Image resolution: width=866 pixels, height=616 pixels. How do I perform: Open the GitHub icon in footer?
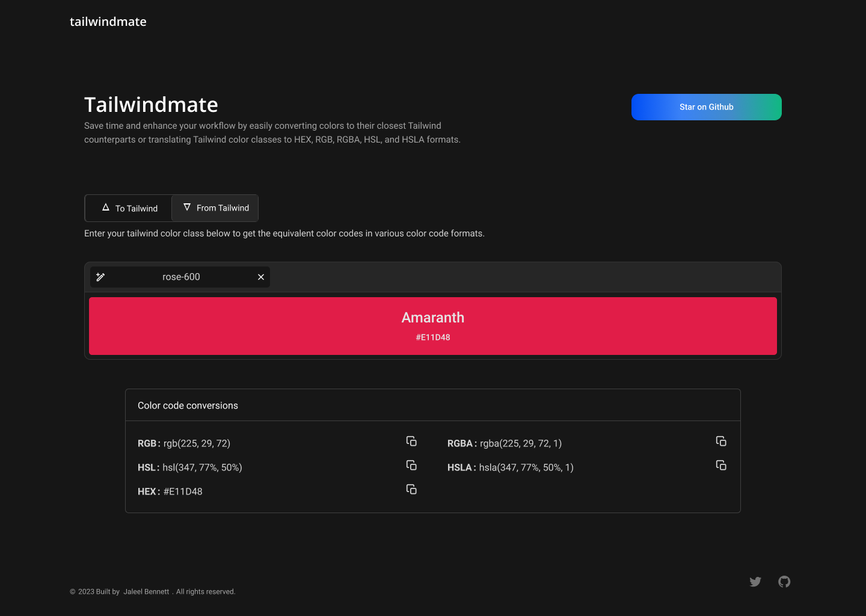784,582
